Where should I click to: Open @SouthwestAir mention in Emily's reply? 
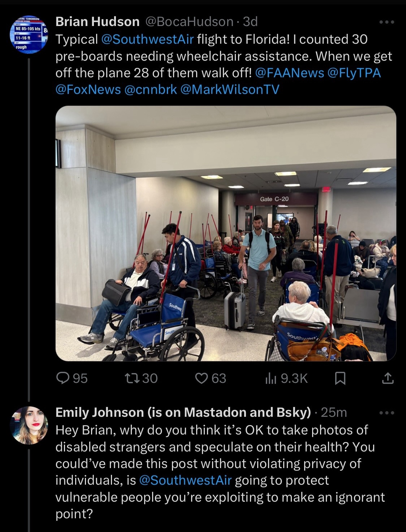tap(185, 480)
